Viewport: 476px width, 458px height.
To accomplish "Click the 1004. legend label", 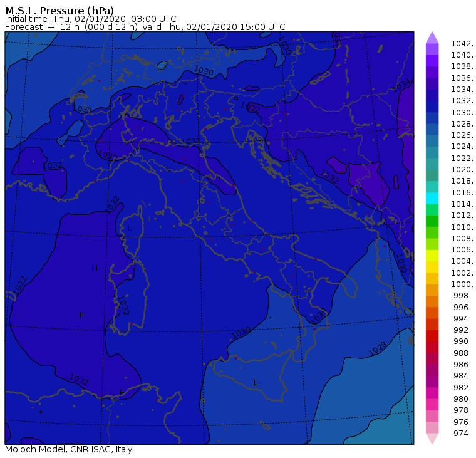I will tap(462, 261).
